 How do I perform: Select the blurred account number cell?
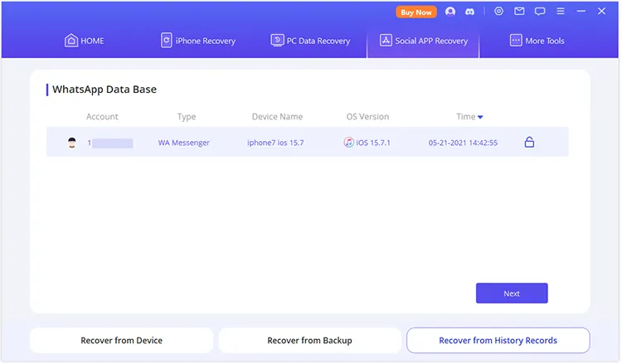110,143
